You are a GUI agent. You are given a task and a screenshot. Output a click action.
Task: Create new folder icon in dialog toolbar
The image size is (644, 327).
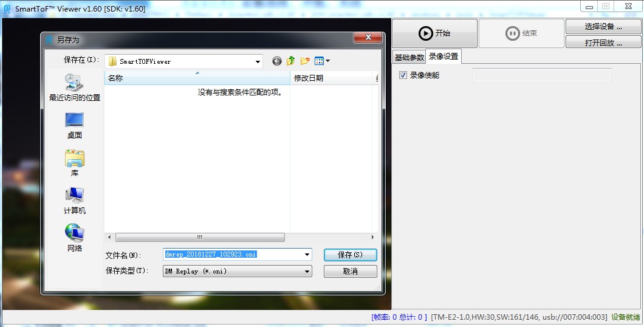[305, 61]
